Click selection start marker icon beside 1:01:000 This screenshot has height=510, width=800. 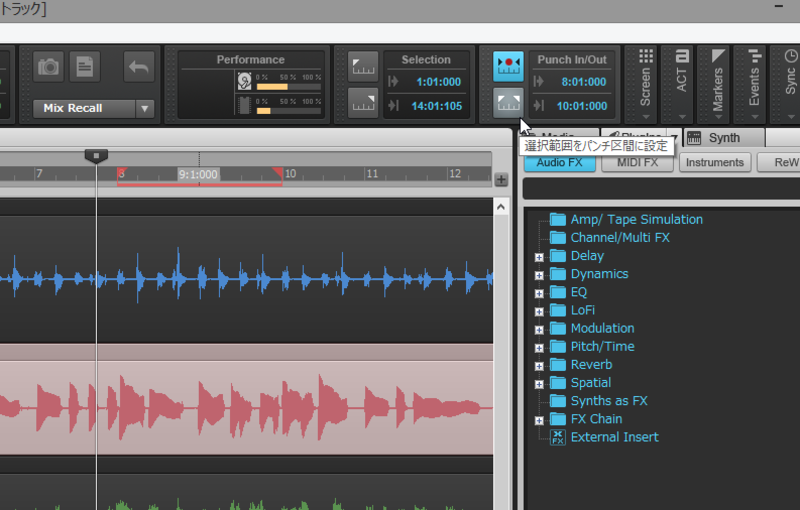tap(393, 82)
